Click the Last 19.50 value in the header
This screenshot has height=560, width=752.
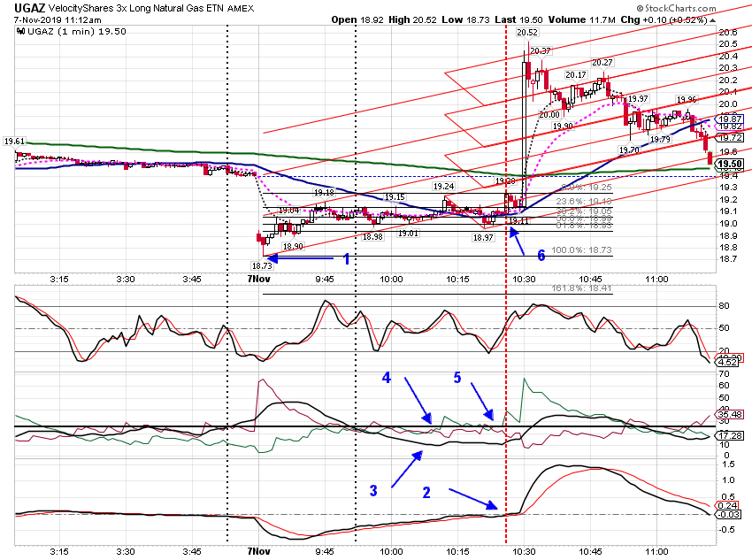pos(519,20)
